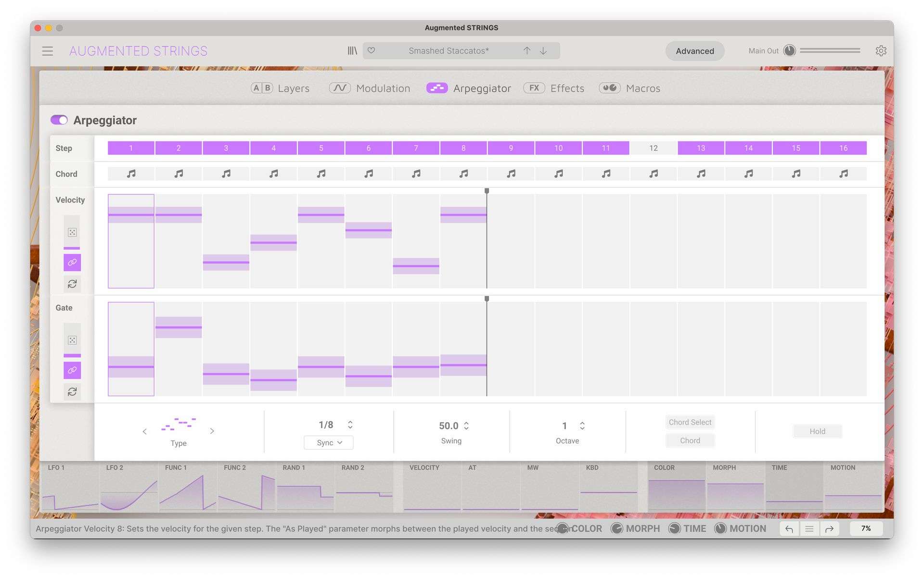Load previous preset with up arrow

pyautogui.click(x=527, y=50)
